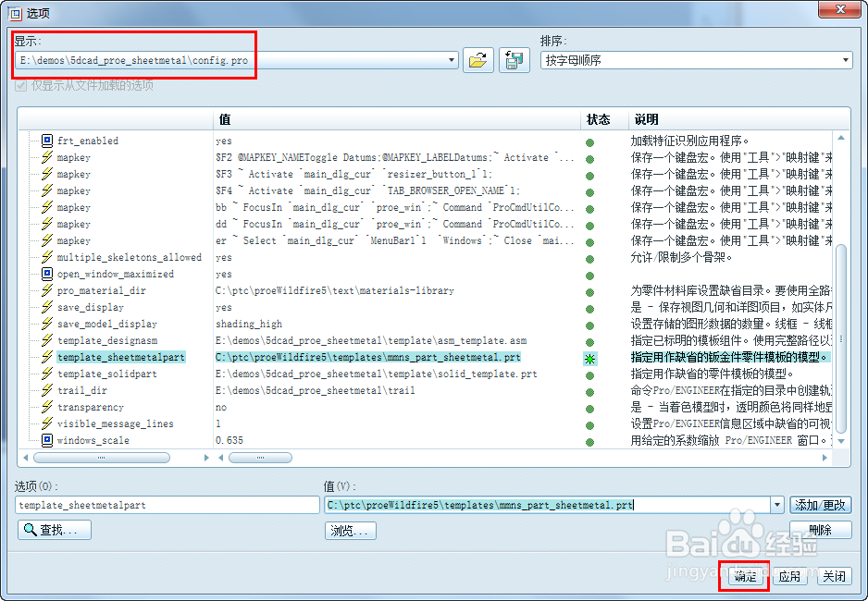Click right arrow of option name scrollbar

[206, 458]
